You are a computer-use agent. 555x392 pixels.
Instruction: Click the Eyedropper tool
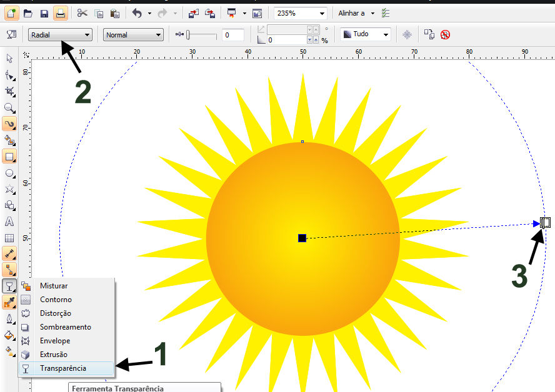pyautogui.click(x=9, y=302)
